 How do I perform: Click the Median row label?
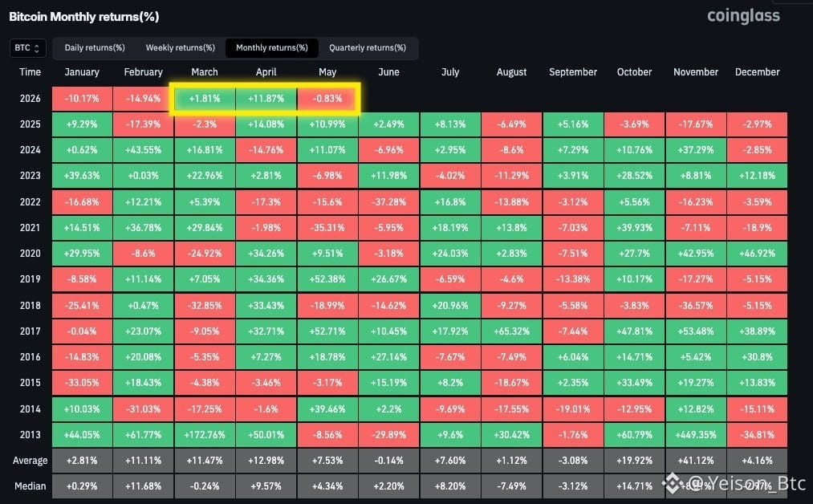[30, 486]
